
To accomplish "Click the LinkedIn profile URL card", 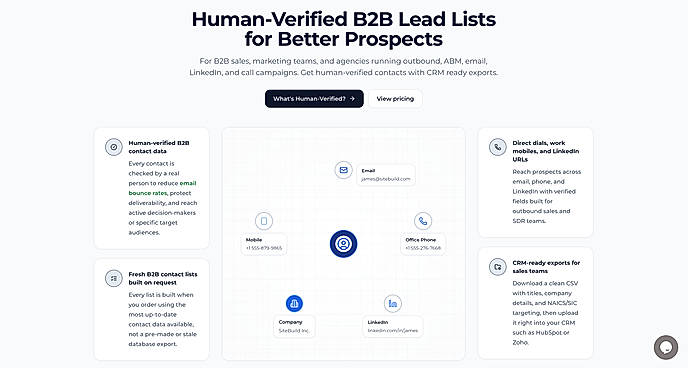I will click(x=393, y=326).
